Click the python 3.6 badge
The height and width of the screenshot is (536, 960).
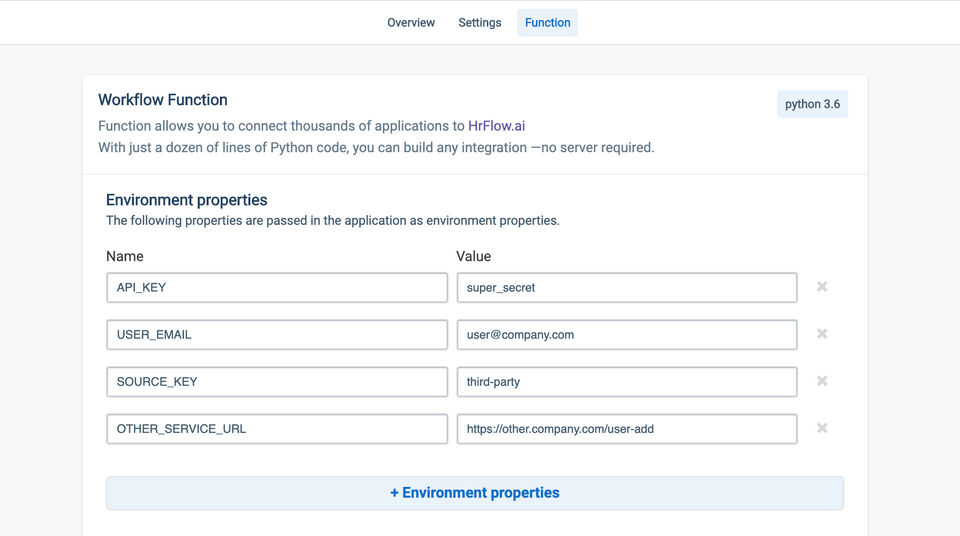[x=812, y=104]
